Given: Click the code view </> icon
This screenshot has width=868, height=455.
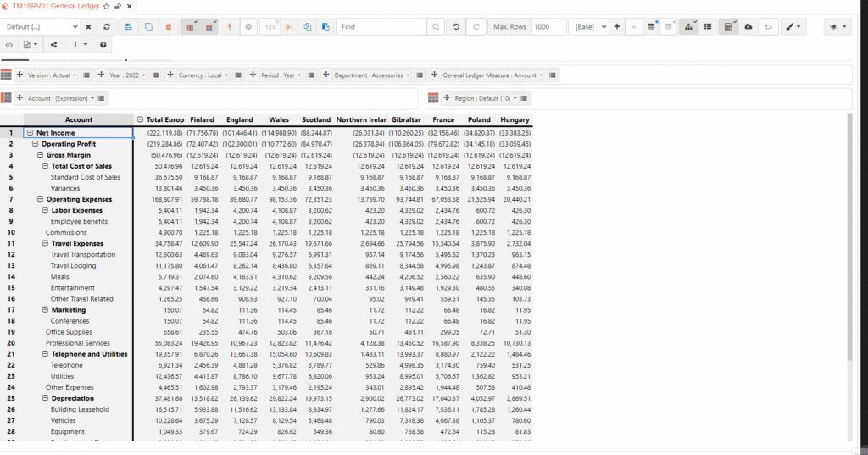Looking at the screenshot, I should 9,44.
